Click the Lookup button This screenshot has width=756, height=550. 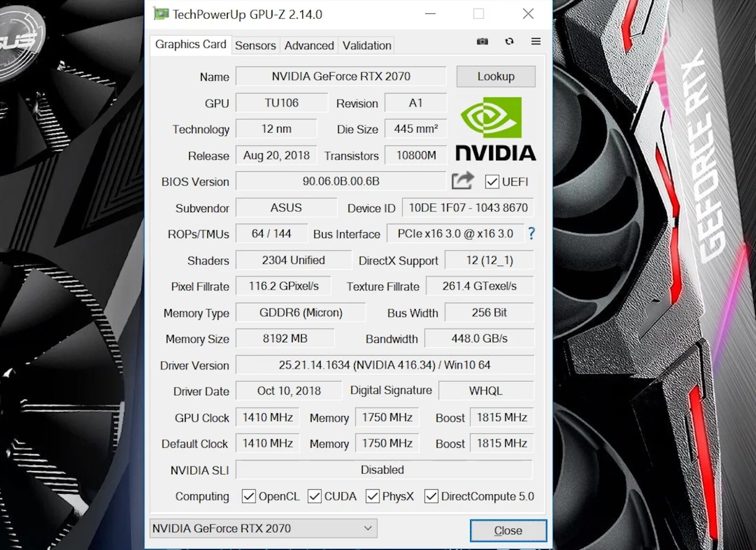(496, 76)
